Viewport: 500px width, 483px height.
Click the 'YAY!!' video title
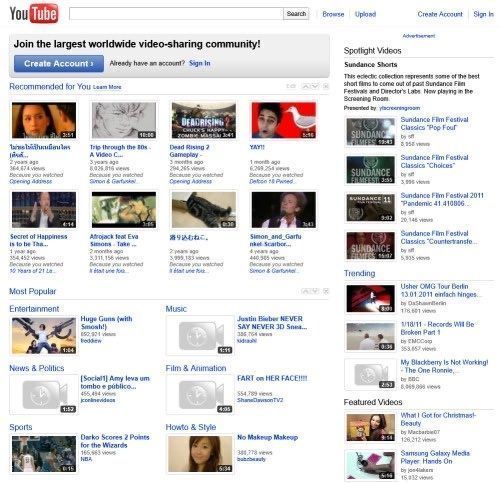point(257,147)
